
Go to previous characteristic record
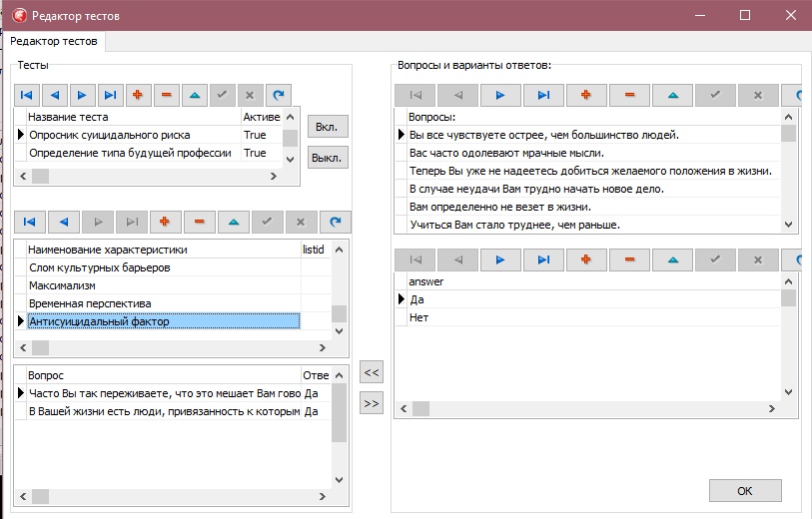click(63, 221)
